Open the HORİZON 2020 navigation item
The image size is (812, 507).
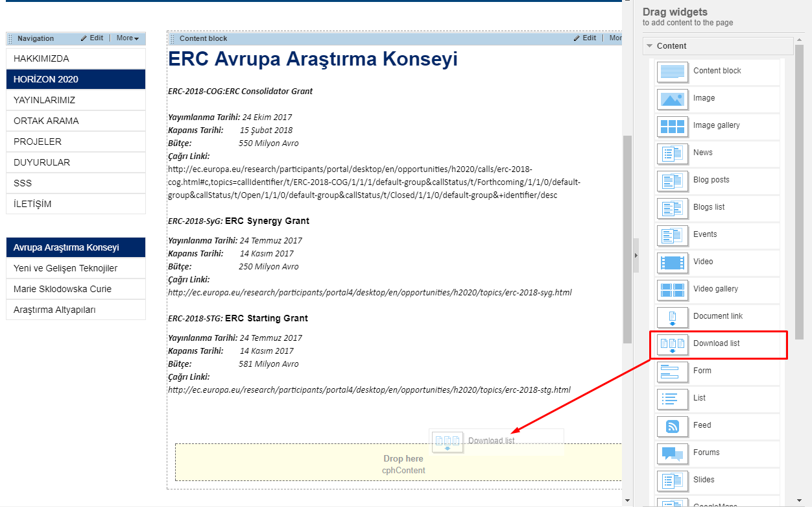[x=76, y=79]
